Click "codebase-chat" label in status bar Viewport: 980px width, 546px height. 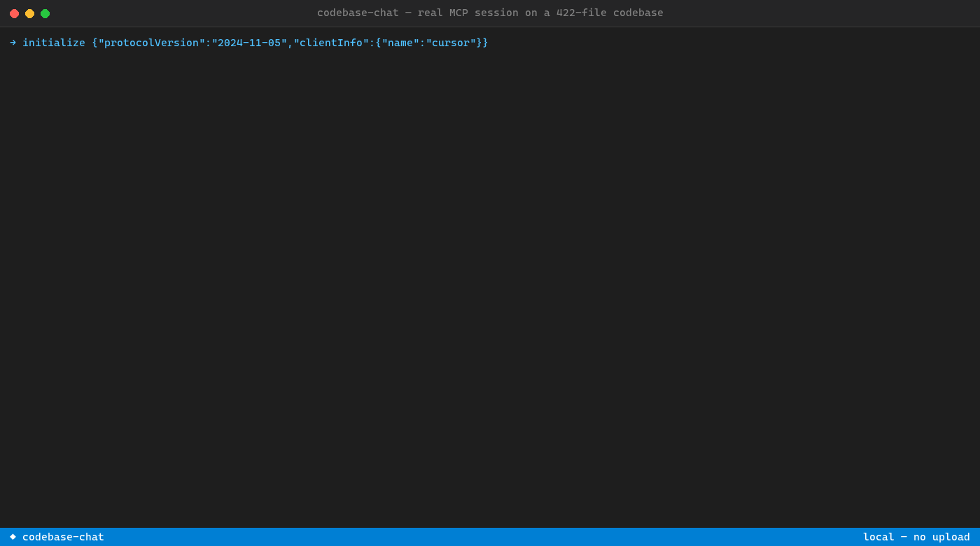[63, 537]
